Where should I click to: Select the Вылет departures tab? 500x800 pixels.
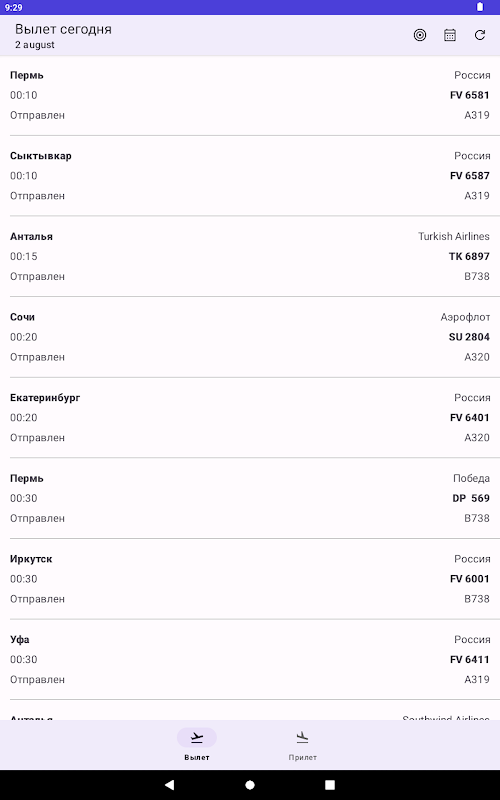pos(197,745)
